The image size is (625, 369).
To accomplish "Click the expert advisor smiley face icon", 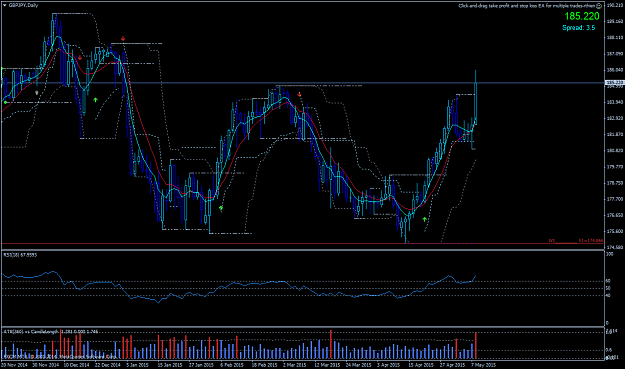I will pos(599,6).
